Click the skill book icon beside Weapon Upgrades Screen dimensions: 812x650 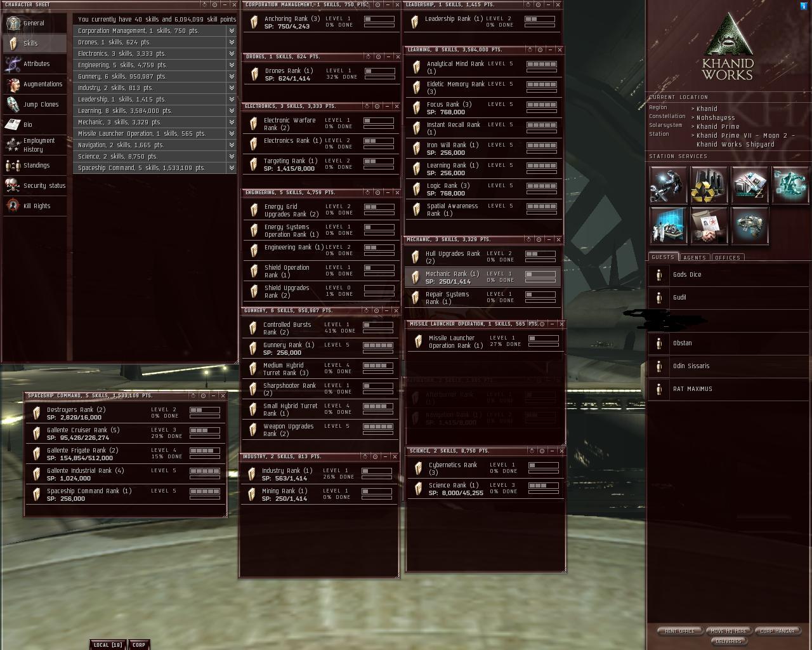(253, 430)
